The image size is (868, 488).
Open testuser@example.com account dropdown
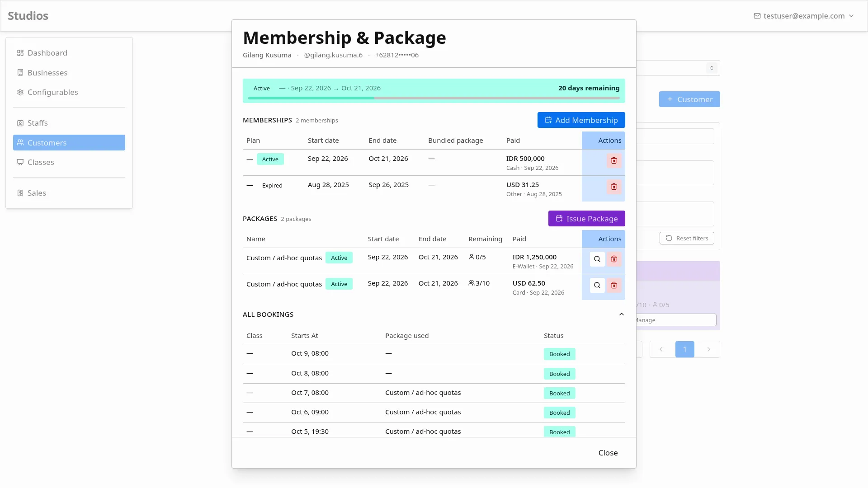point(804,16)
